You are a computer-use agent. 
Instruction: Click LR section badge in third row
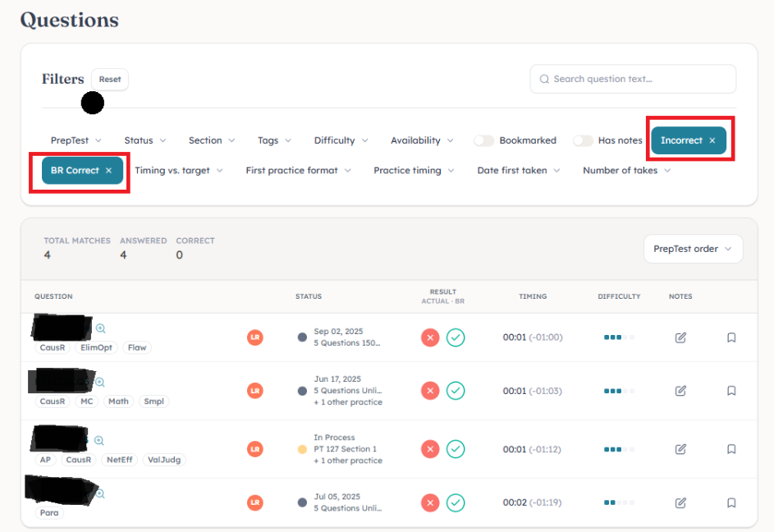click(x=255, y=449)
